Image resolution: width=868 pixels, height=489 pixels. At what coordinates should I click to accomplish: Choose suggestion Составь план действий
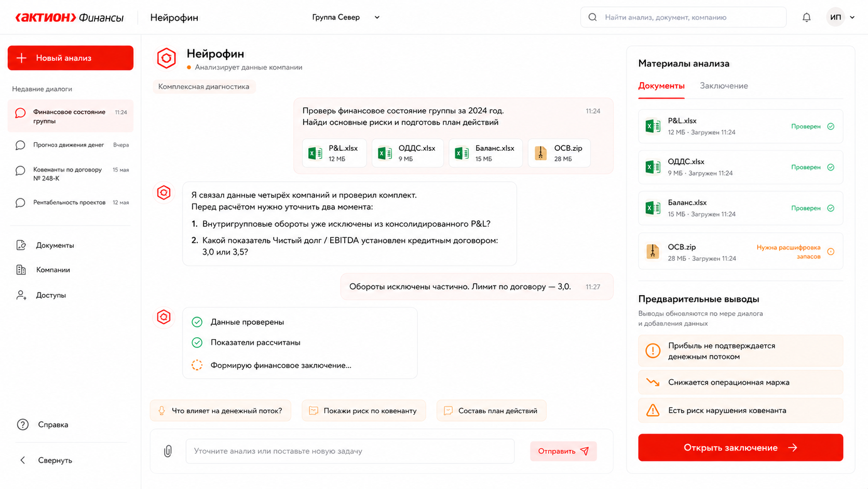[x=491, y=411]
